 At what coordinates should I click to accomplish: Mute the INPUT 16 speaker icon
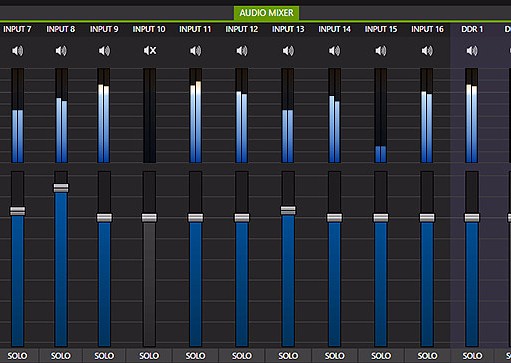tap(427, 51)
